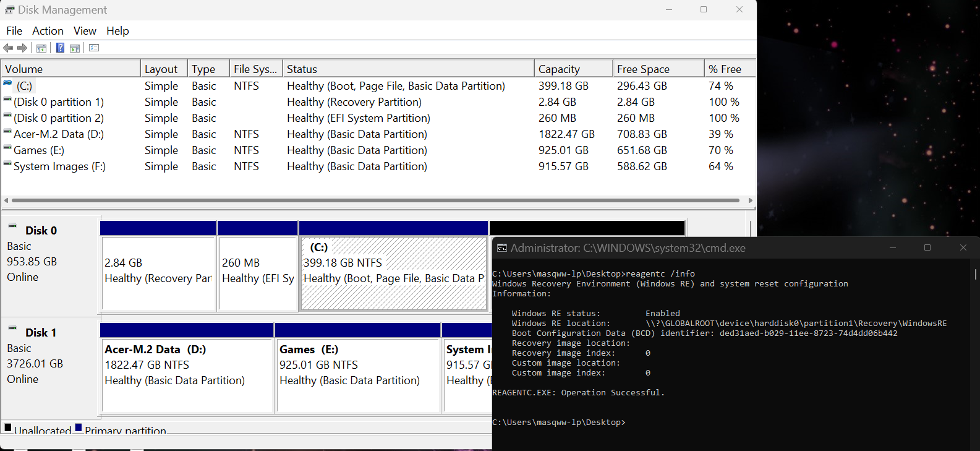Sort by File System column header

coord(256,69)
